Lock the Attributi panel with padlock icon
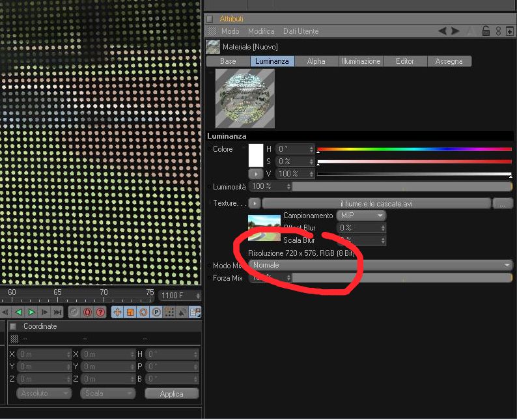 tap(486, 31)
